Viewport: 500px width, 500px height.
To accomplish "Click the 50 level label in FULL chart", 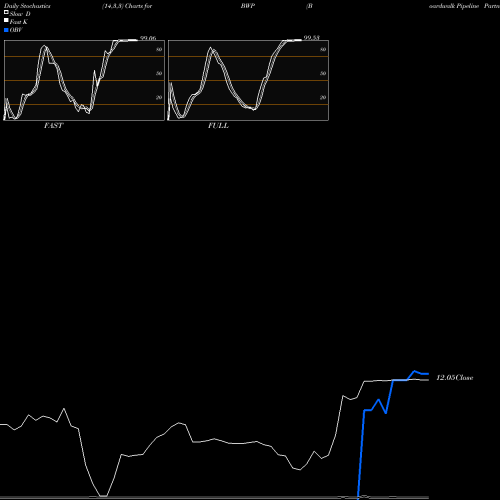I will [323, 73].
